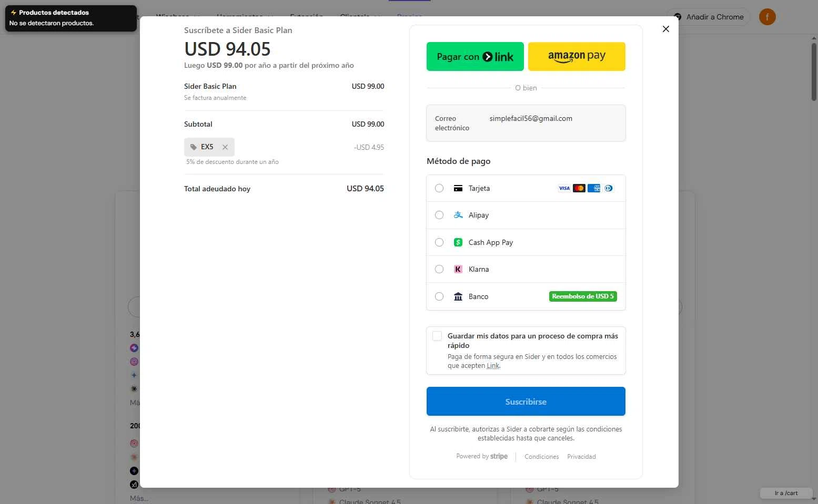The height and width of the screenshot is (504, 818).
Task: Pay with the Pagar con Link button
Action: [x=475, y=56]
